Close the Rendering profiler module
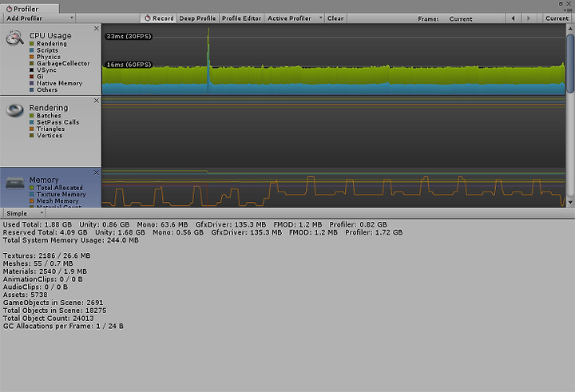The width and height of the screenshot is (575, 392). (97, 101)
